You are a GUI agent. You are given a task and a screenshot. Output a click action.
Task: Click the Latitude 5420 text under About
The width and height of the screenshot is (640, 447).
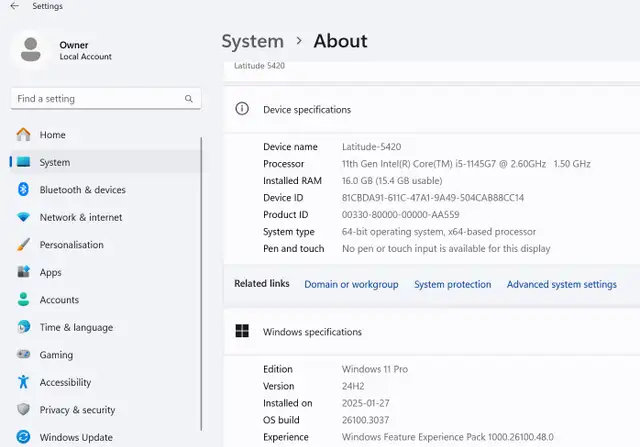(260, 66)
